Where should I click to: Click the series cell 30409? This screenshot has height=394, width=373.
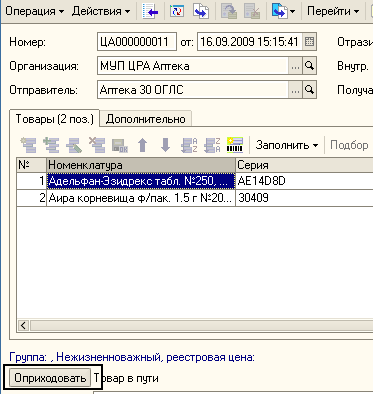pyautogui.click(x=304, y=198)
